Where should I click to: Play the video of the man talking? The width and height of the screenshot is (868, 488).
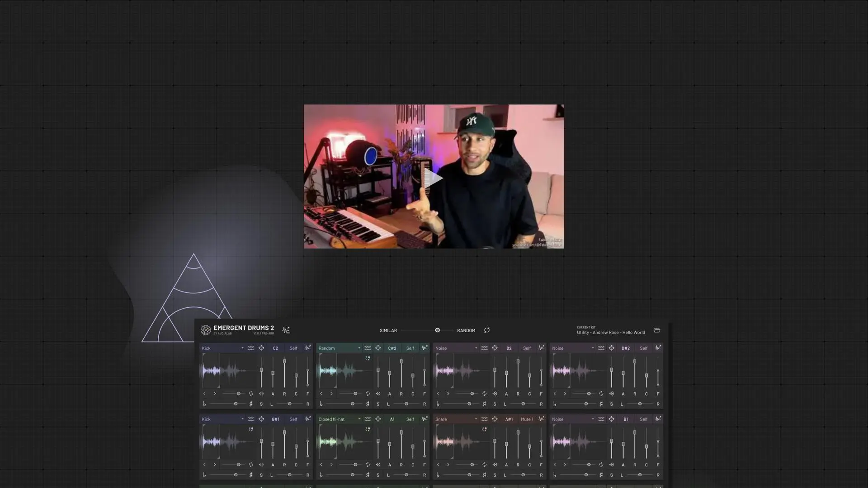click(x=433, y=177)
